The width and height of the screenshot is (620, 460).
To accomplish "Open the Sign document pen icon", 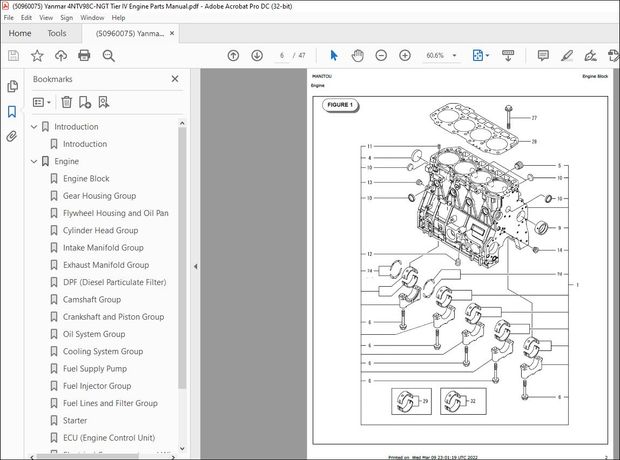I will (x=590, y=55).
